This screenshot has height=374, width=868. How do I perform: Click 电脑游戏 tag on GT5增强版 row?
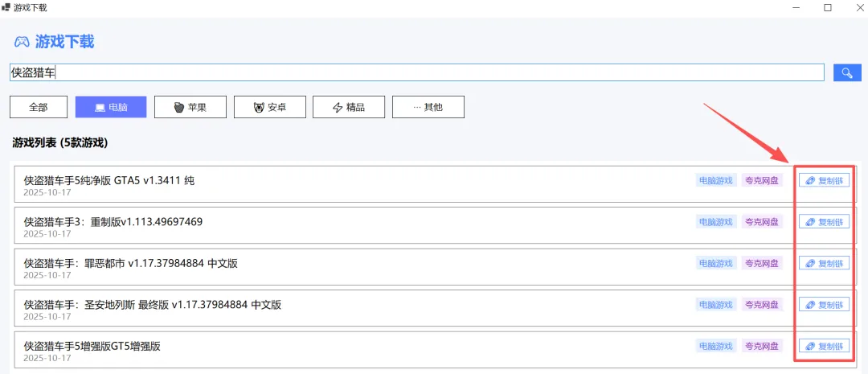tap(716, 347)
